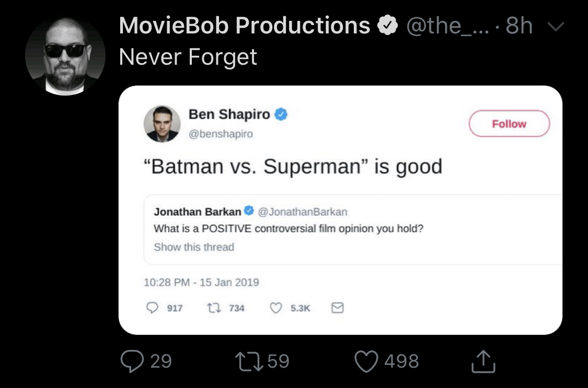Image resolution: width=588 pixels, height=388 pixels.
Task: Click the Follow button for Ben Shapiro
Action: (509, 124)
